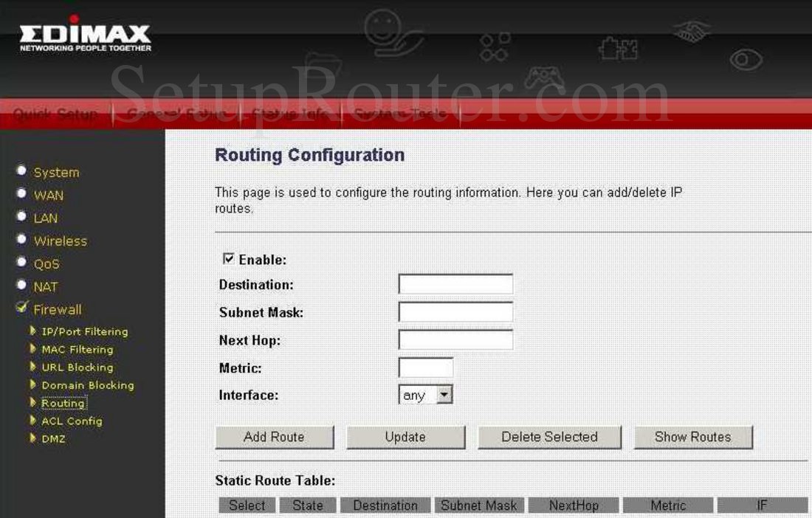
Task: Uncheck the Enable checkbox
Action: tap(229, 259)
